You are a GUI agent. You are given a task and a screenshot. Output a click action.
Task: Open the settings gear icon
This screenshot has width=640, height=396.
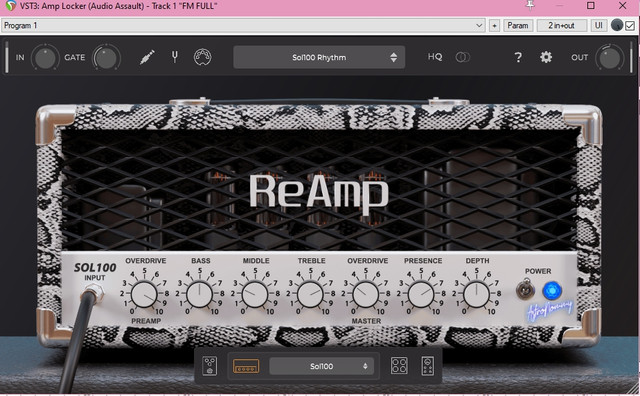coord(546,57)
